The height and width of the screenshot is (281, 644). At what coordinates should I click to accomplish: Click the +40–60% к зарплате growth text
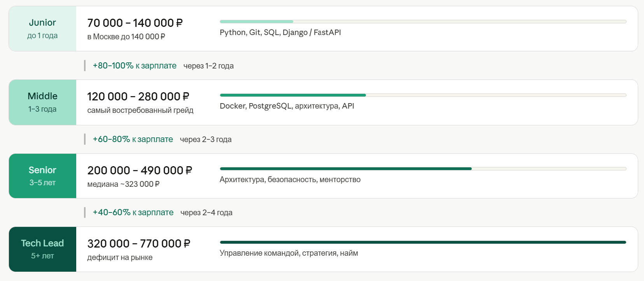[x=133, y=213]
